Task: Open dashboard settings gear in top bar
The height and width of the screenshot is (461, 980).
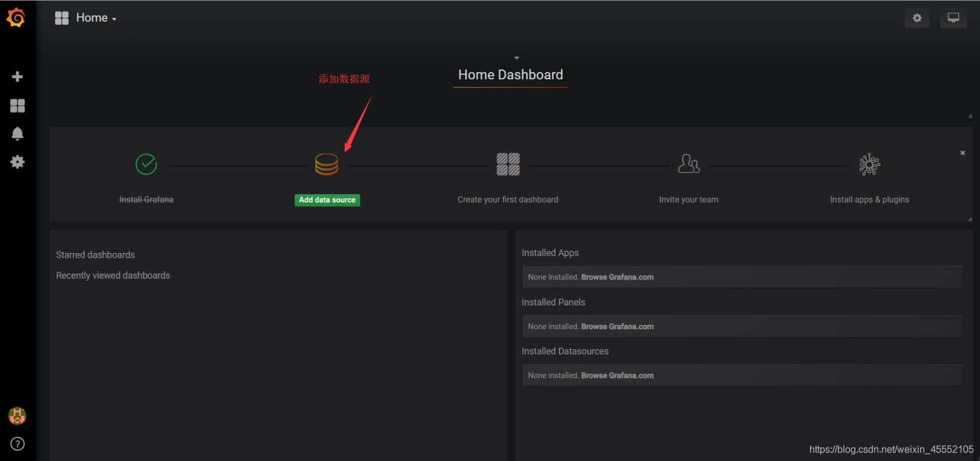Action: 917,18
